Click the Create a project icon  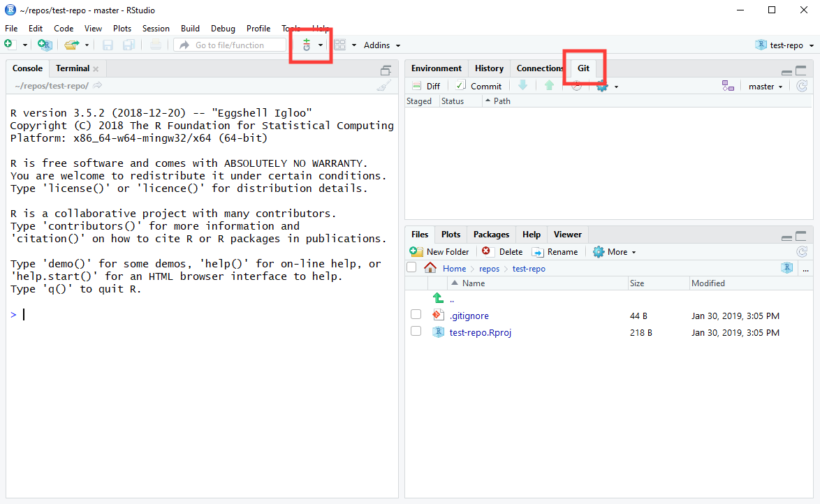45,45
